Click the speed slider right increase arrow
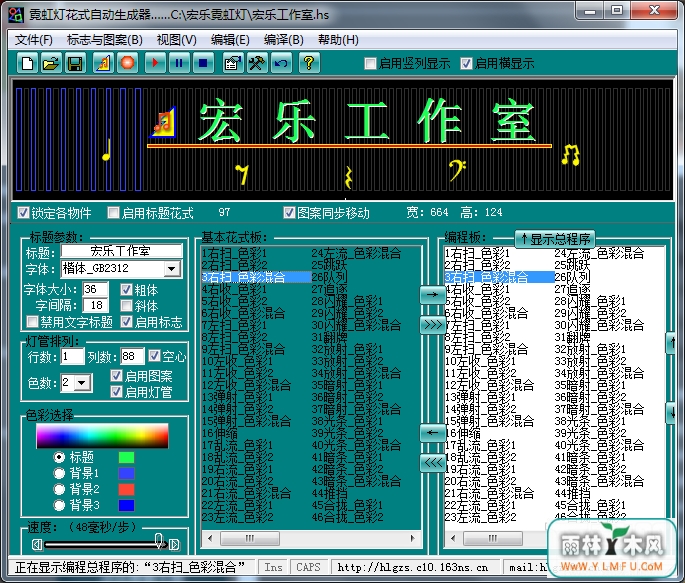This screenshot has height=583, width=685. [174, 545]
